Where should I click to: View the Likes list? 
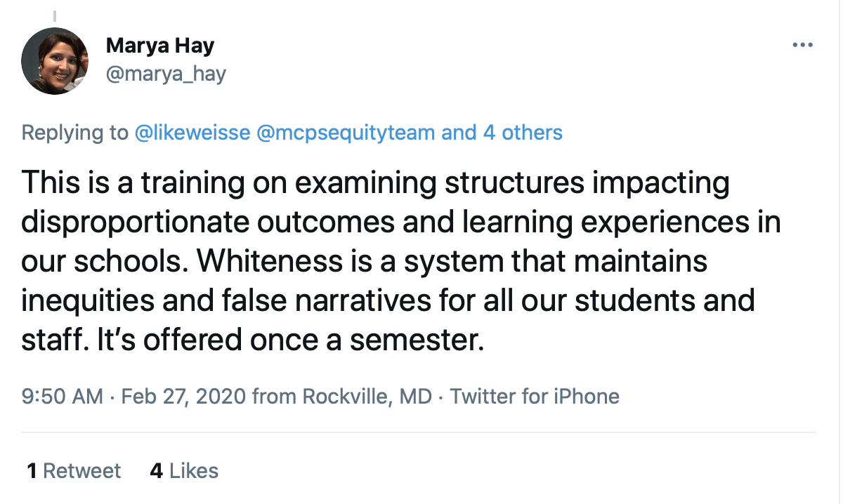click(194, 470)
